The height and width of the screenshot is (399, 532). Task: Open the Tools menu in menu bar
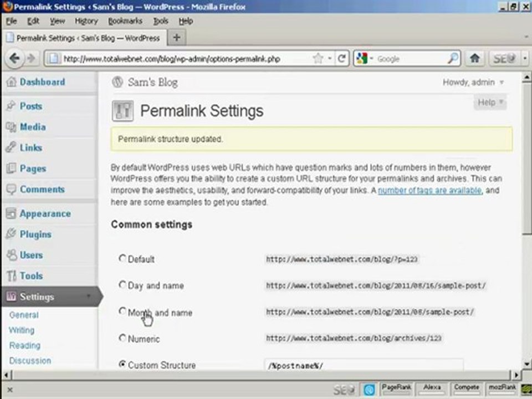(161, 21)
